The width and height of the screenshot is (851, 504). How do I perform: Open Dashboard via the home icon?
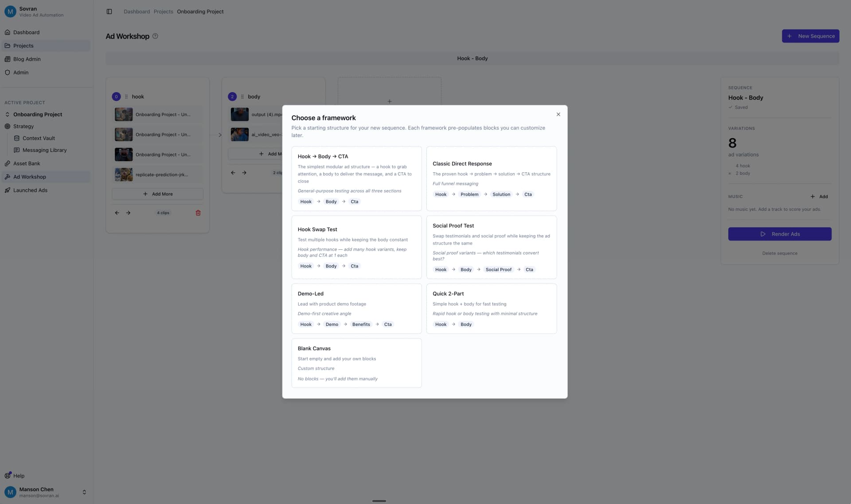[7, 32]
